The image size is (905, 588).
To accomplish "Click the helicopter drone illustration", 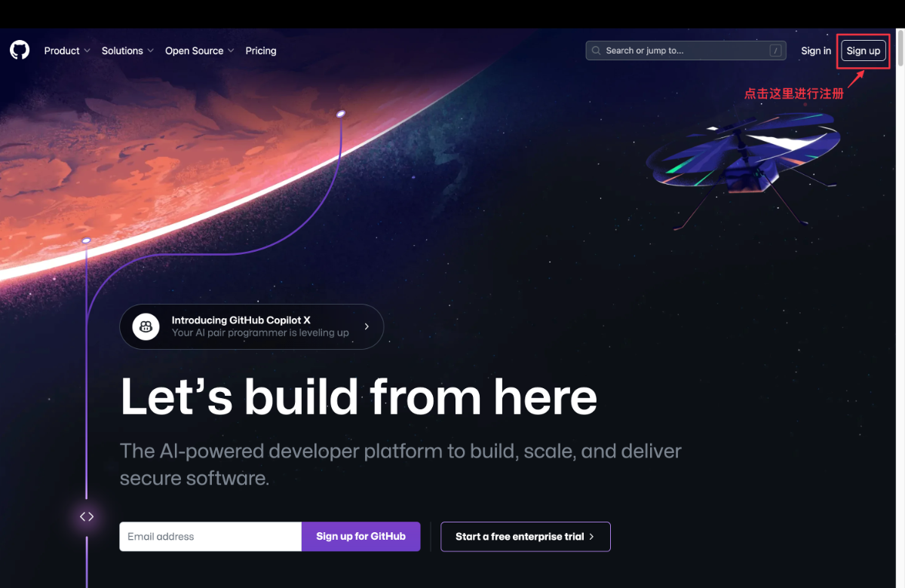I will [743, 167].
